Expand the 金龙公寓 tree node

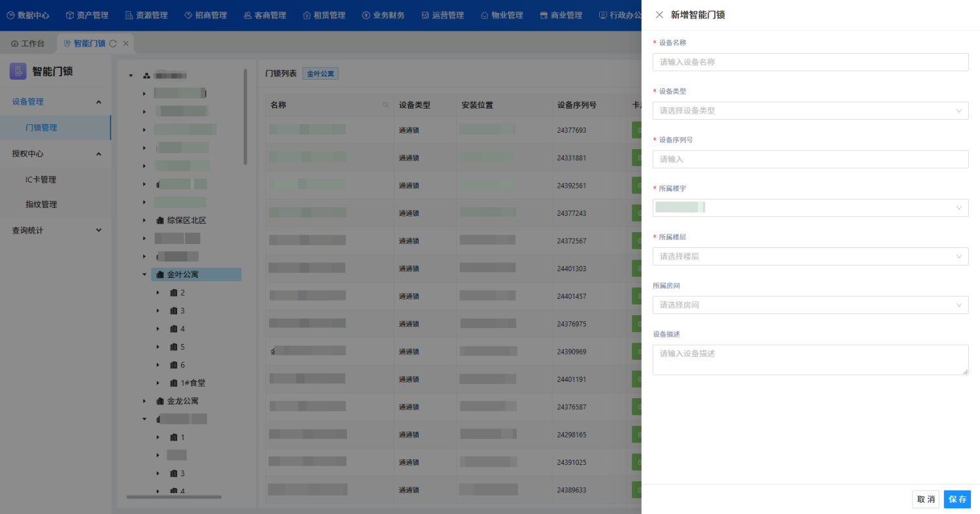pyautogui.click(x=144, y=401)
